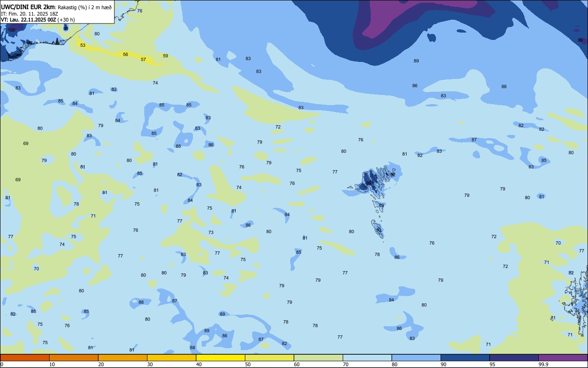Click the 0–10 dark orange legend swatch

[25, 357]
